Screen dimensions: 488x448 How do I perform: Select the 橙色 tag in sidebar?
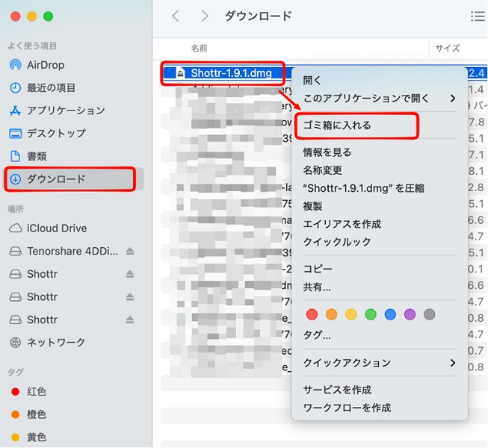[37, 414]
